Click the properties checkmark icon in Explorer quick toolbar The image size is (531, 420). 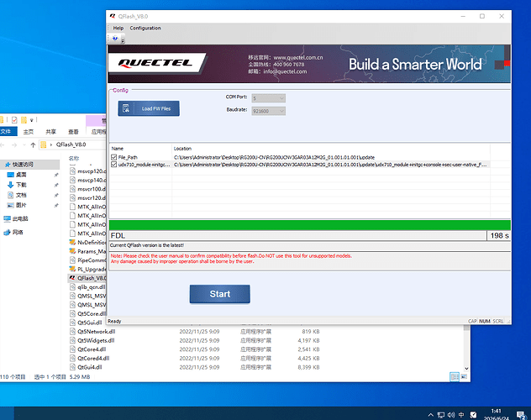(14, 120)
